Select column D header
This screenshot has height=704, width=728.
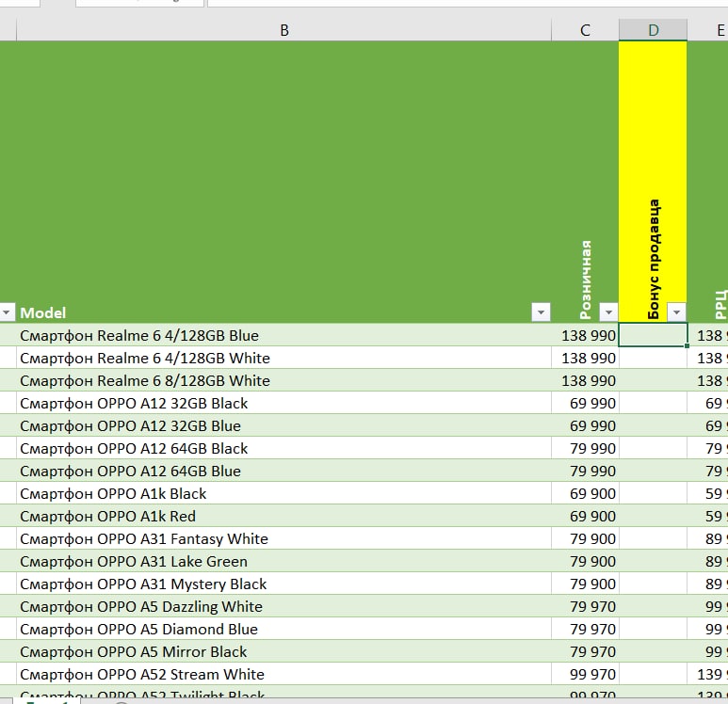coord(653,30)
